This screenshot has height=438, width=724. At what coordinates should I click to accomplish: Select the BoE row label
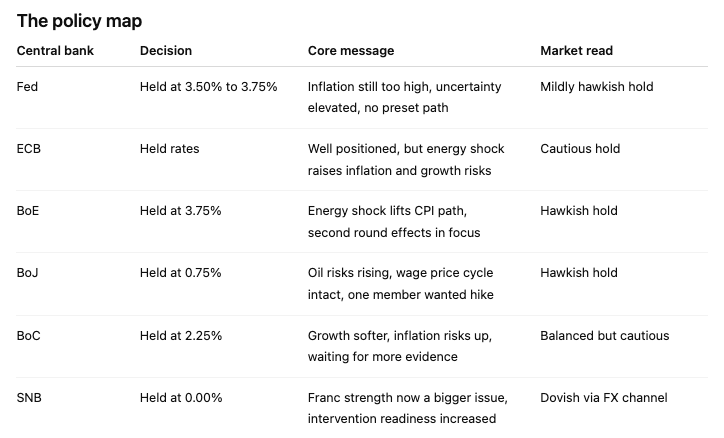click(x=29, y=211)
